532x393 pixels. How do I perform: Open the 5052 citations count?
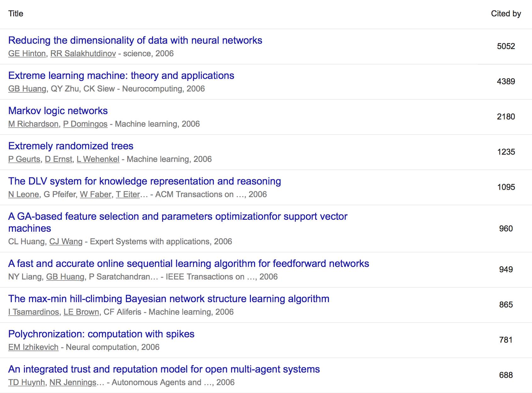pyautogui.click(x=506, y=47)
